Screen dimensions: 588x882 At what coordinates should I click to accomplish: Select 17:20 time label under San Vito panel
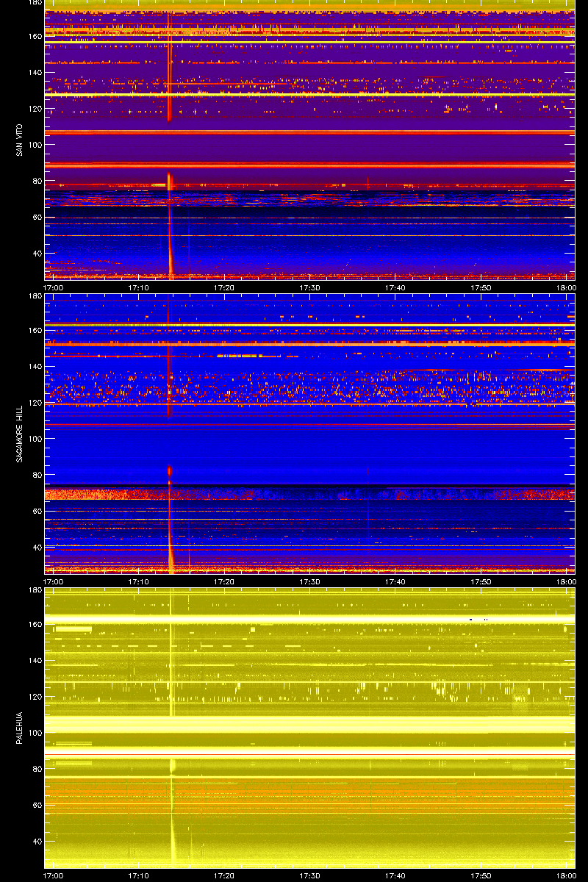tap(225, 287)
